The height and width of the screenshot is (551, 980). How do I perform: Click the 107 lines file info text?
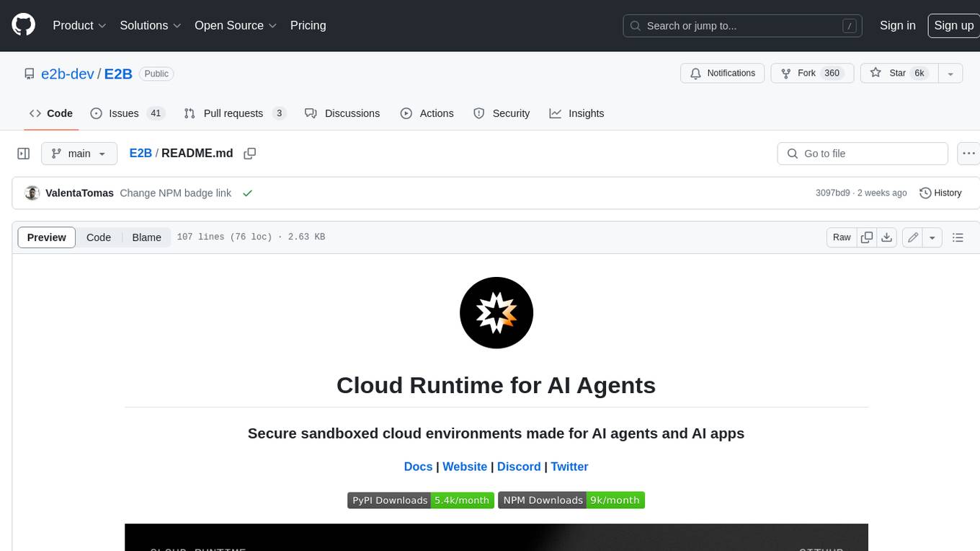(251, 237)
